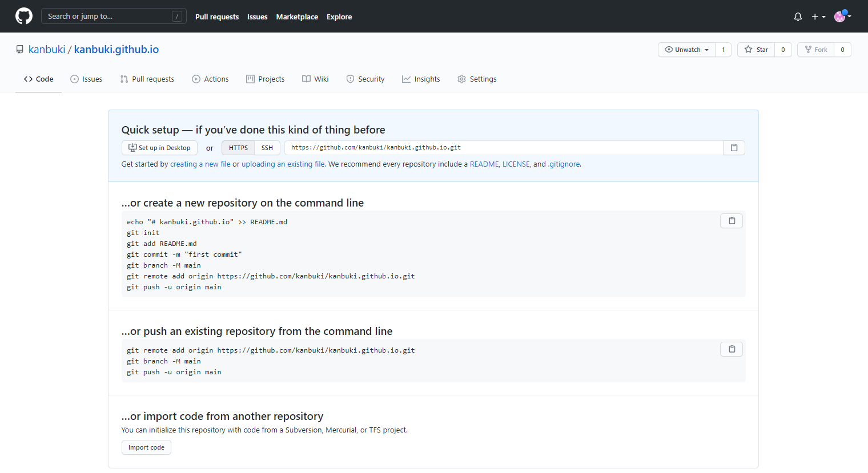Open Pull requests in top navigation
The height and width of the screenshot is (473, 868).
pos(217,17)
